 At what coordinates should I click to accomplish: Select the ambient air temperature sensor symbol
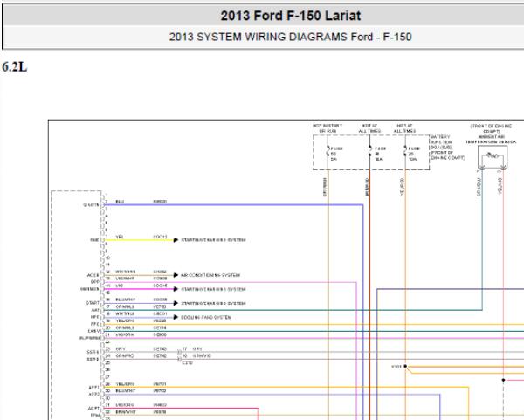point(493,157)
